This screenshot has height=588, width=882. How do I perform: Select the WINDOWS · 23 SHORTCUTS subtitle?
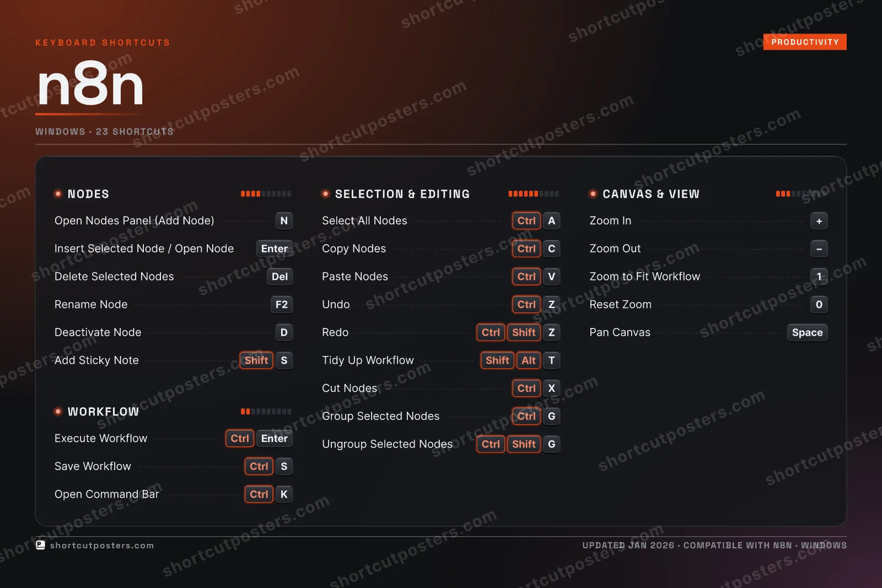pyautogui.click(x=104, y=132)
